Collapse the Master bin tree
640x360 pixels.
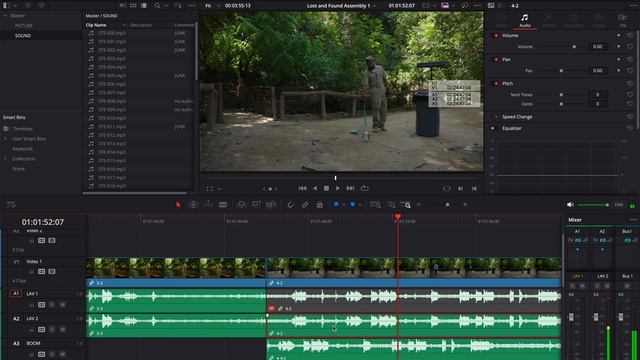5,16
